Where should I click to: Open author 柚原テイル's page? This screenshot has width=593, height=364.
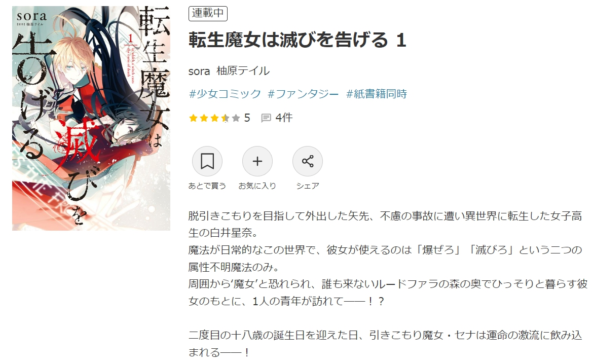[x=243, y=71]
